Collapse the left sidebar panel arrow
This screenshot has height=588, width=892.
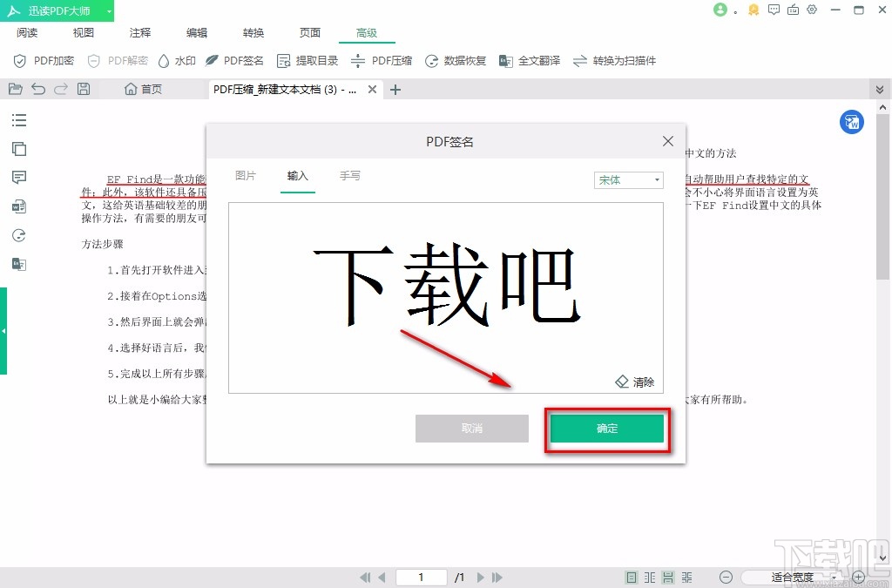[x=5, y=331]
